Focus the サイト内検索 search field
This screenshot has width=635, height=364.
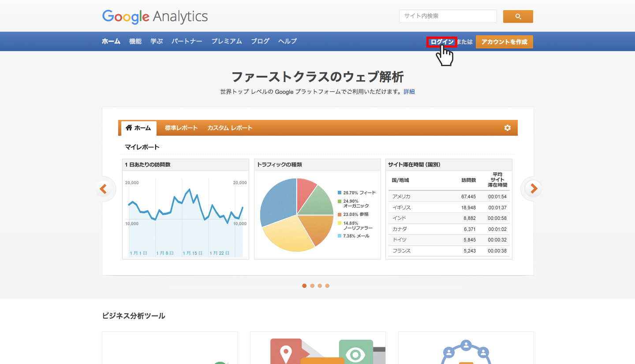[x=448, y=16]
